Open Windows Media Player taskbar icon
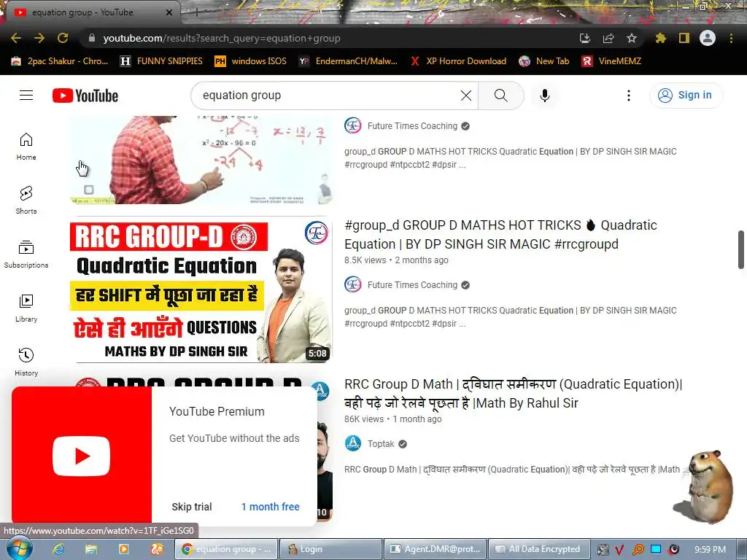747x560 pixels. coord(124,549)
